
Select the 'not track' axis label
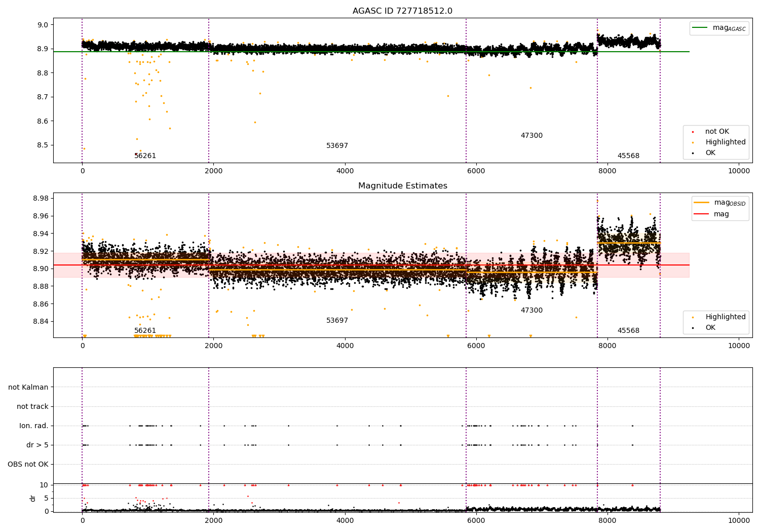click(x=32, y=406)
